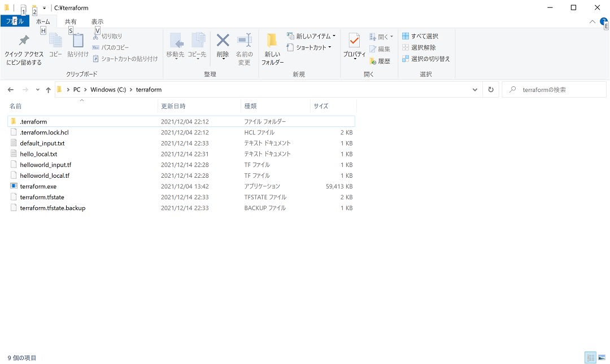610x364 pixels.
Task: Open Shortcut (ショートカット) dropdown in ribbon
Action: (x=310, y=47)
